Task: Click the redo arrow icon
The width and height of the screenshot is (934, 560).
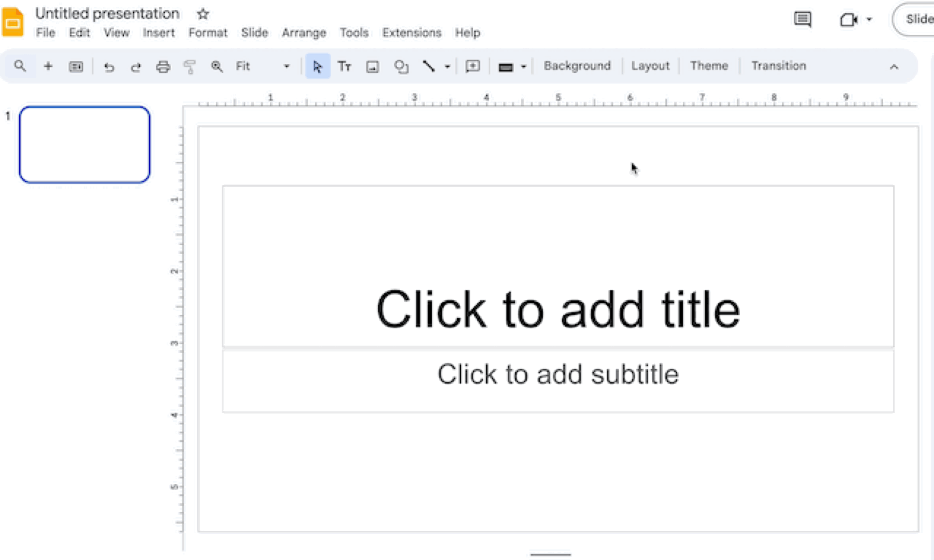Action: 135,67
